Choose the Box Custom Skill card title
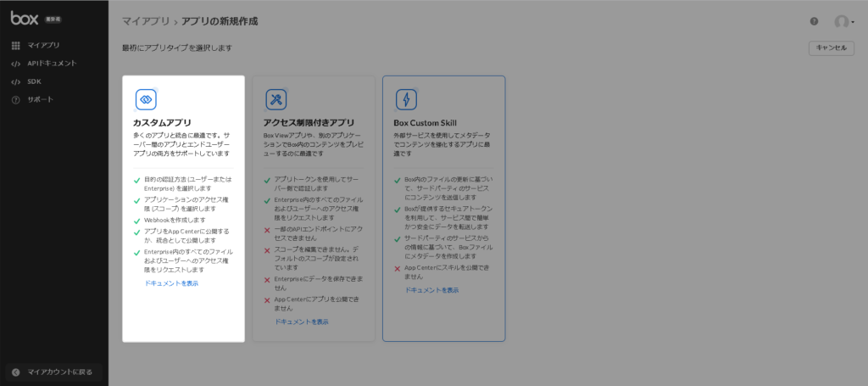The width and height of the screenshot is (868, 386). click(426, 123)
